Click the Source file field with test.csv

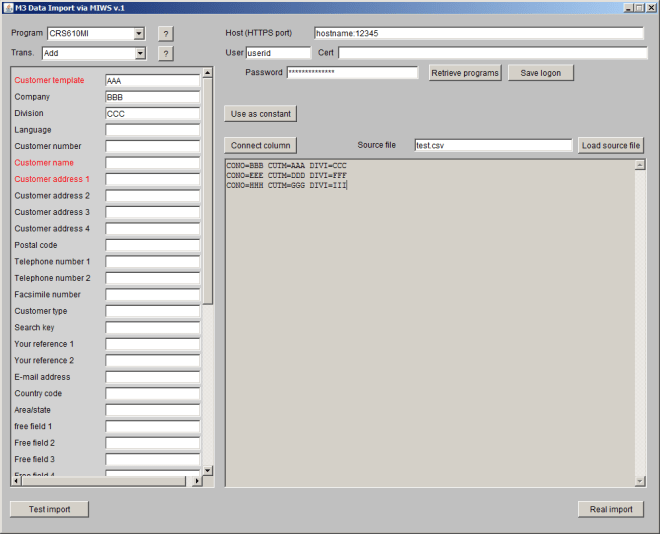click(x=492, y=146)
